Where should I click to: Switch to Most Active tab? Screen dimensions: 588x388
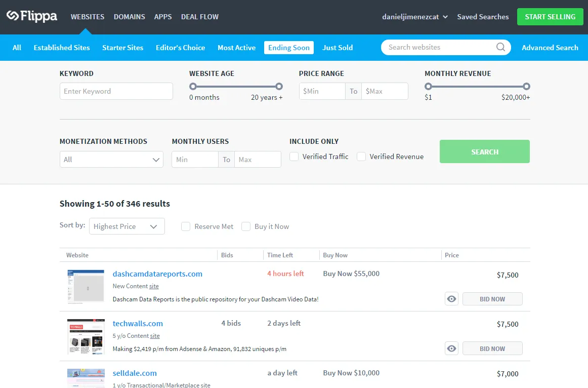[x=237, y=48]
